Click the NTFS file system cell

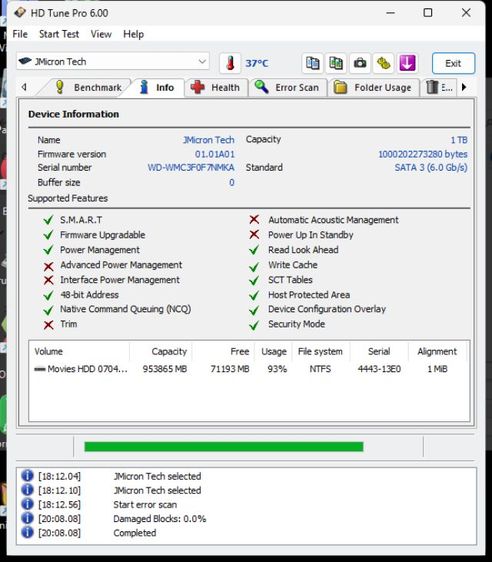tap(320, 369)
